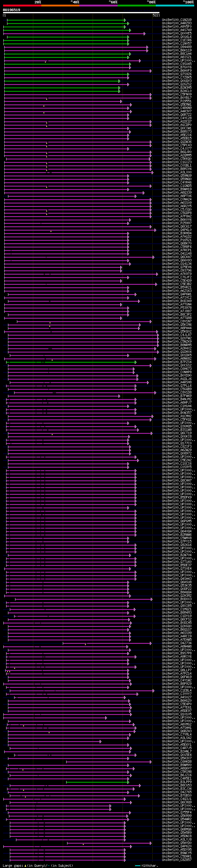197x868 pixels.
Task: Select hit label UniRef100_Q6CKA7
Action: 177,257
